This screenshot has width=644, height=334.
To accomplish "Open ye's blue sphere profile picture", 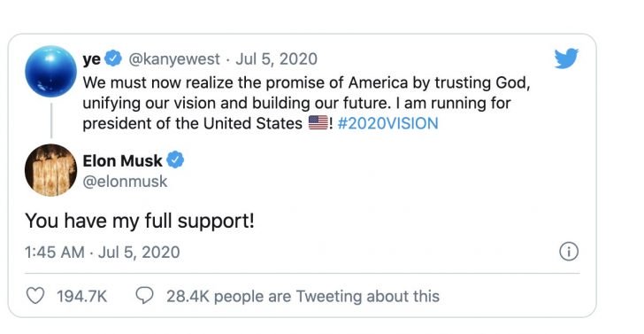I will click(x=50, y=71).
